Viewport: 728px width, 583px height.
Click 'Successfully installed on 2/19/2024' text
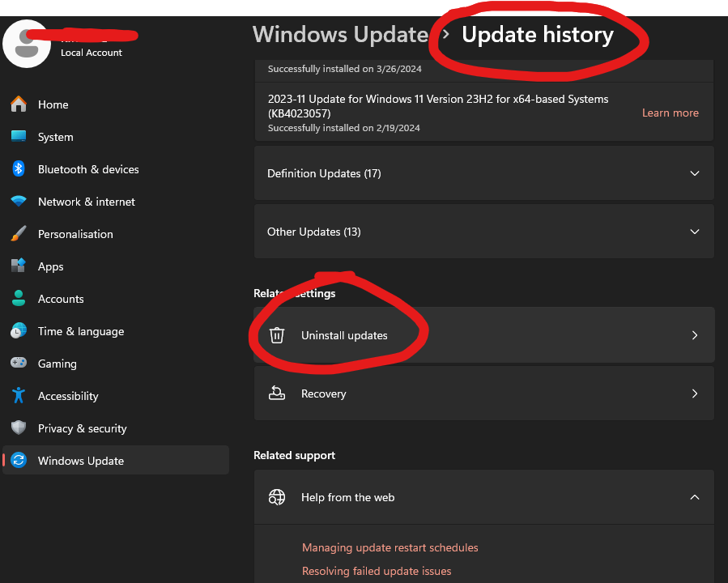[343, 128]
